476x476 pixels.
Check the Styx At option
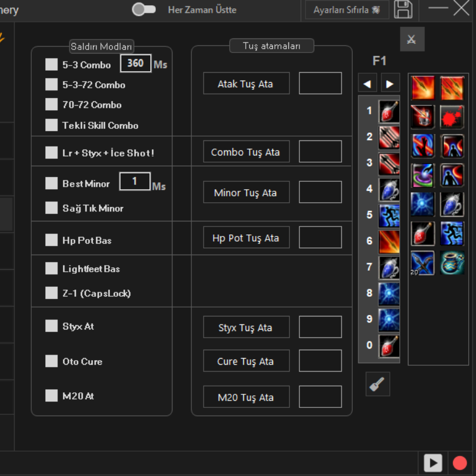[x=51, y=326]
